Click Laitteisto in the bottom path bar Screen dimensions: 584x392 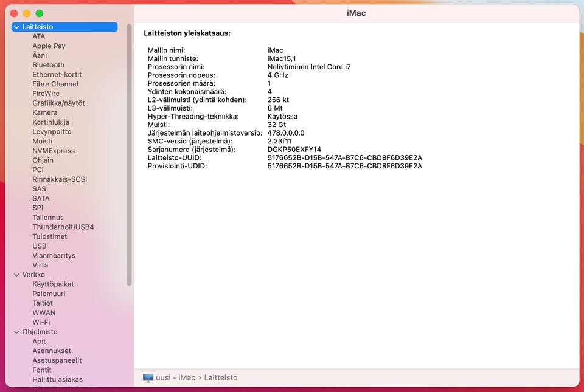(x=220, y=378)
